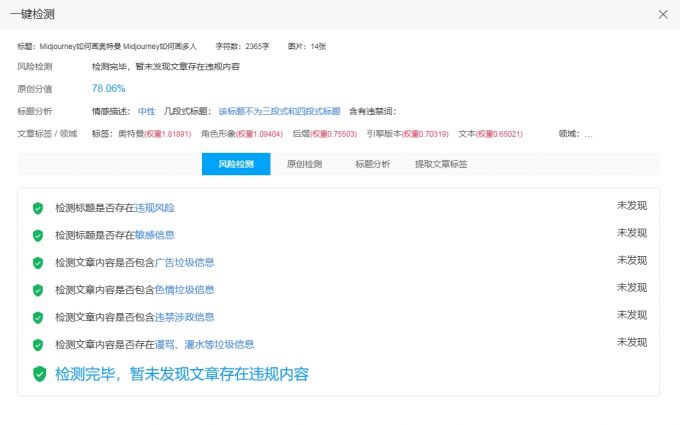Click the 角色形象 tag with weight 1.09404
Viewport: 680px width, 425px height.
pos(242,134)
